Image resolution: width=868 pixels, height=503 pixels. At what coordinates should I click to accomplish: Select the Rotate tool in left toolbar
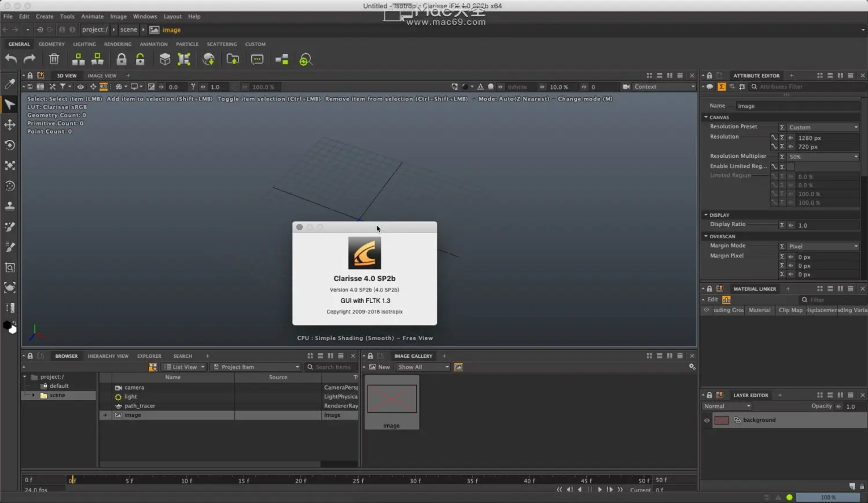pos(10,145)
